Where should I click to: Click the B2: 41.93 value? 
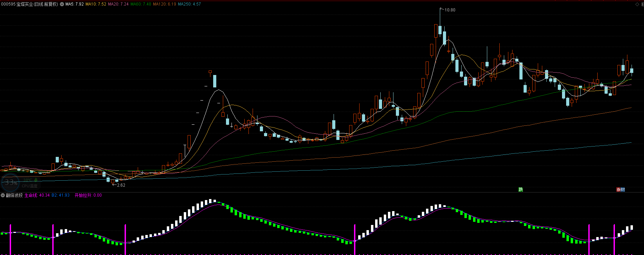61,195
